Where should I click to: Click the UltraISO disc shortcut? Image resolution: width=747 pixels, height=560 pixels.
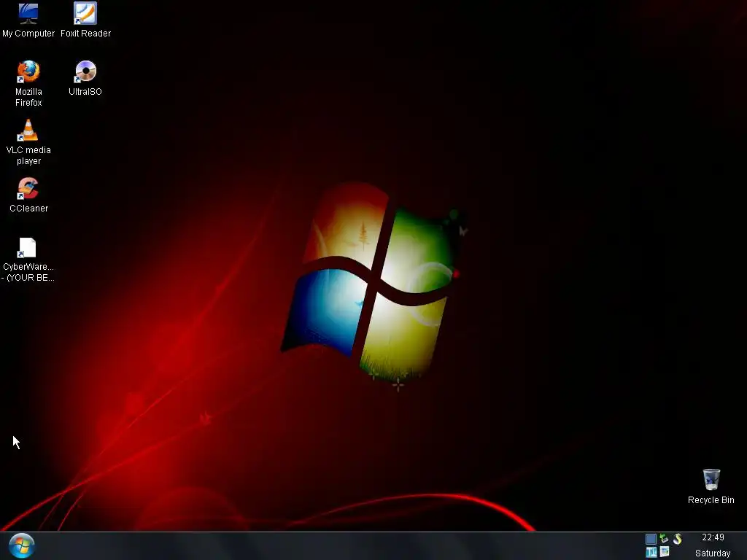point(85,72)
